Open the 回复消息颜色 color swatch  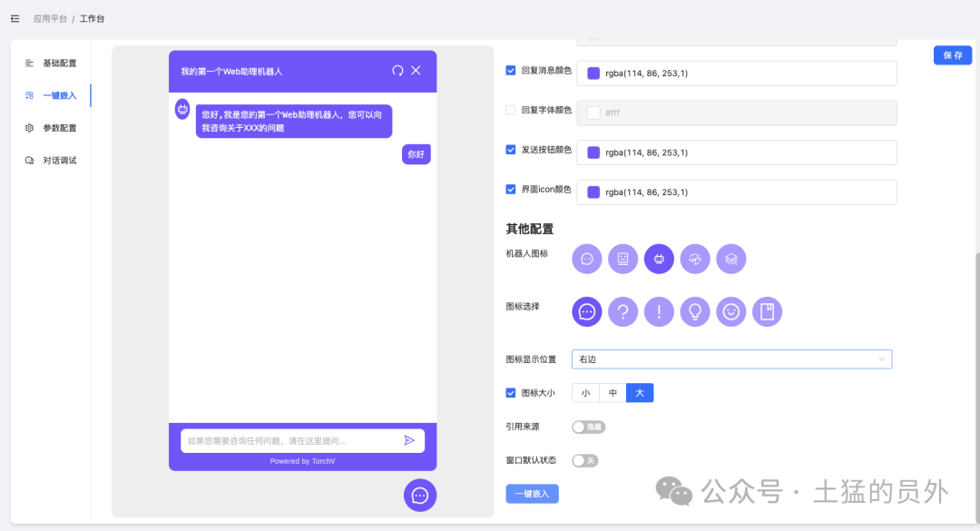593,74
